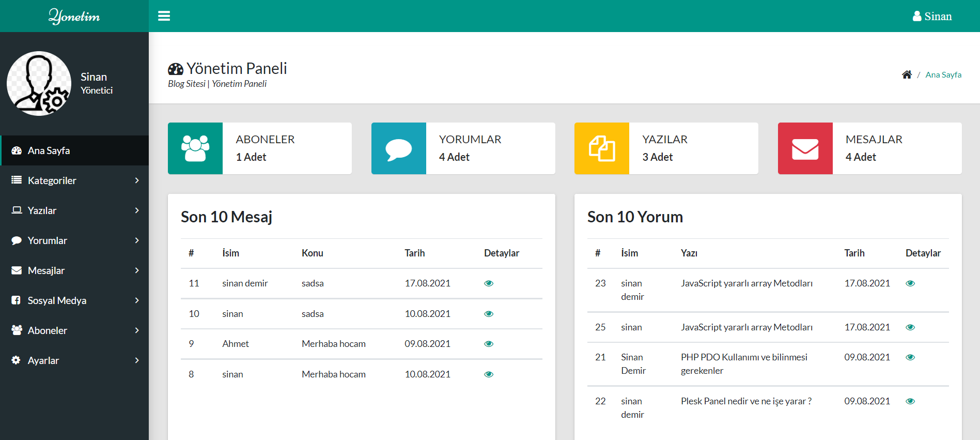Toggle the hamburger sidebar menu
This screenshot has height=440, width=980.
pos(164,16)
